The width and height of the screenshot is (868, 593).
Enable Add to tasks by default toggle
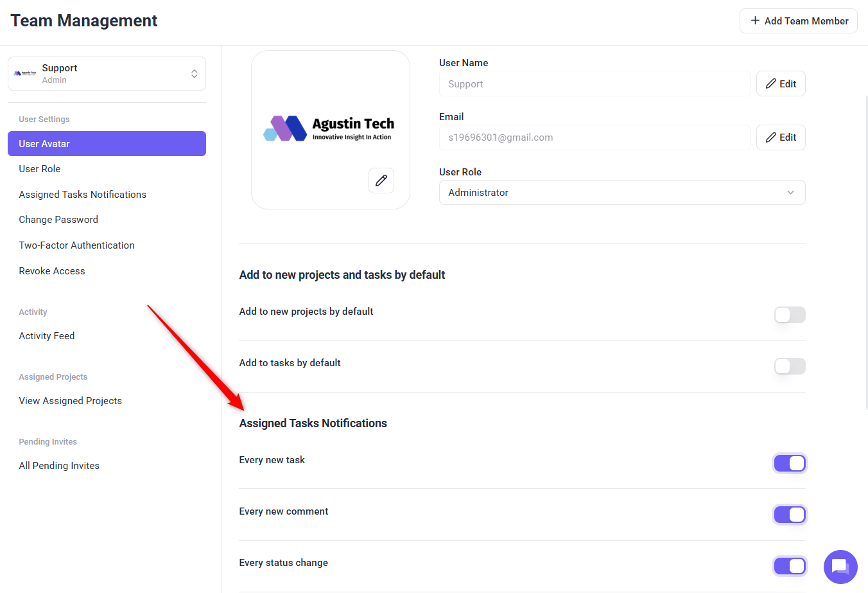click(x=790, y=366)
